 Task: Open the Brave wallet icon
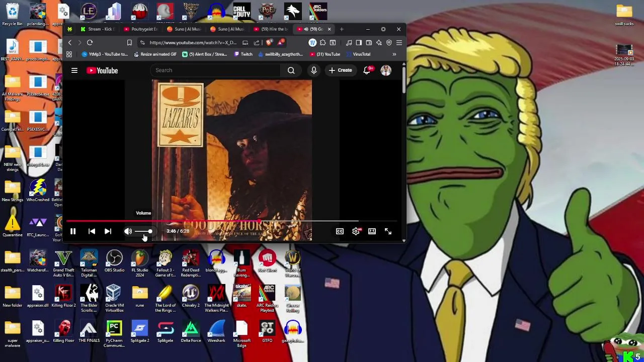369,43
